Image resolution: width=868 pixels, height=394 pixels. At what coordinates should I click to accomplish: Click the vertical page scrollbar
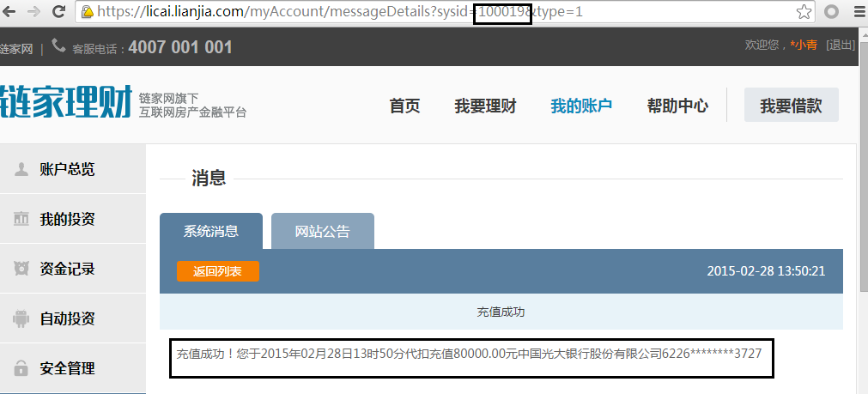(x=863, y=166)
